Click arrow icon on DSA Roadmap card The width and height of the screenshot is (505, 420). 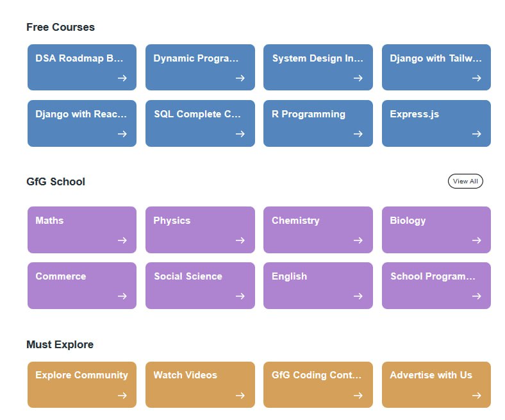coord(122,78)
